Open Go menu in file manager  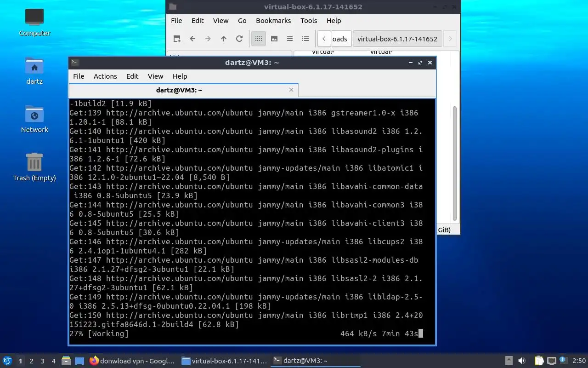242,20
